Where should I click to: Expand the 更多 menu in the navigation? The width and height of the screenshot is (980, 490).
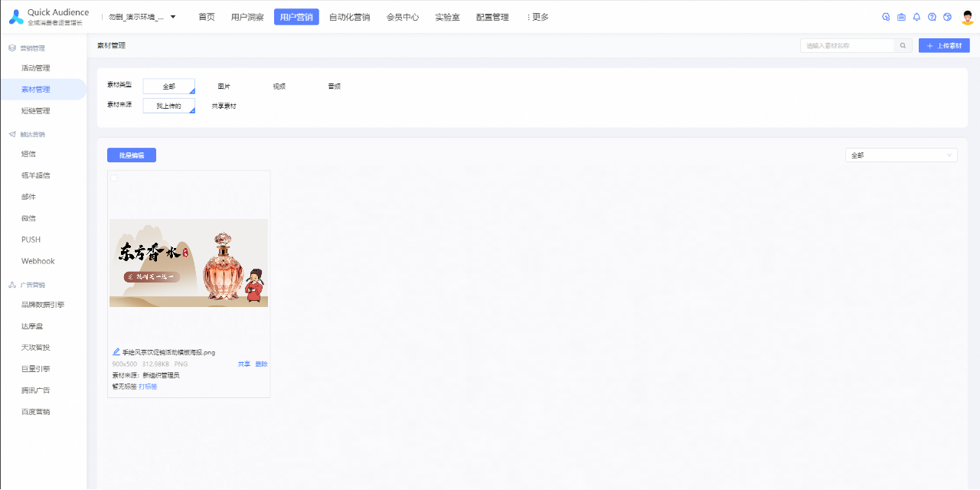537,16
